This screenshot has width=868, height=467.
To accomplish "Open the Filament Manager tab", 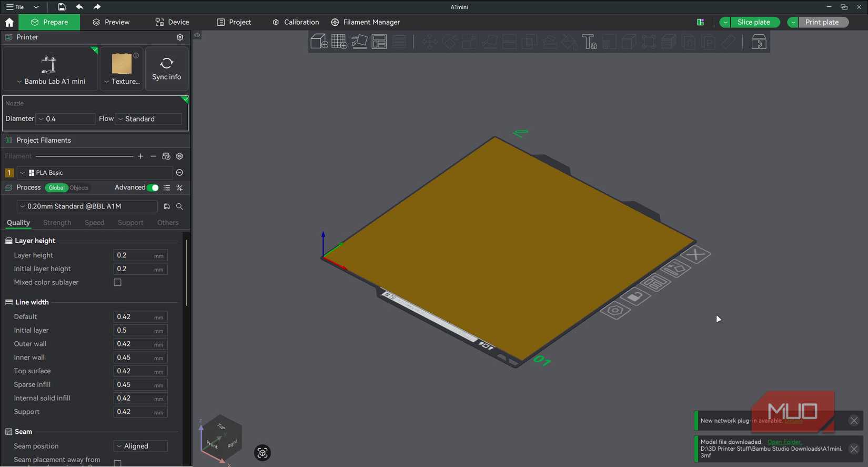I will click(x=366, y=22).
